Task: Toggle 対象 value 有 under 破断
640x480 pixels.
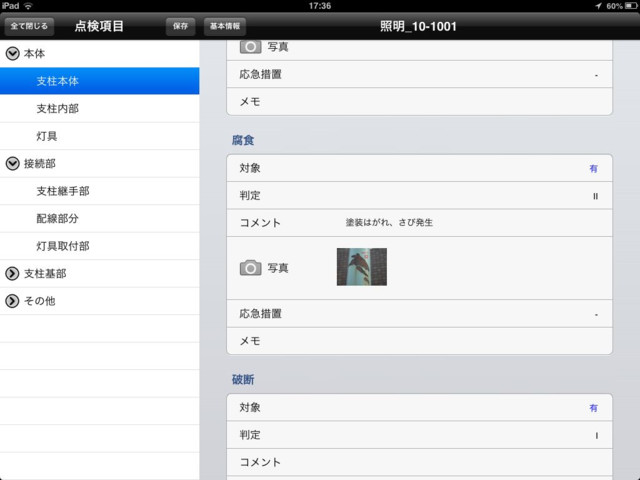Action: click(x=593, y=408)
